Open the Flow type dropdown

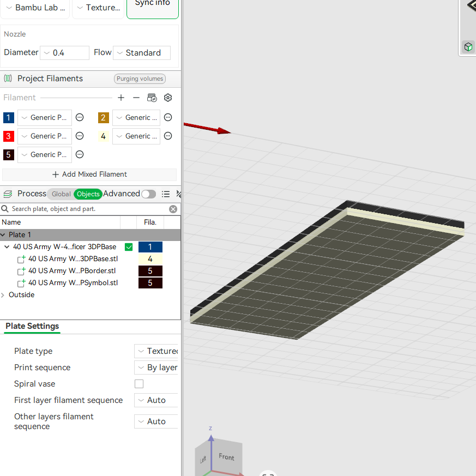[x=142, y=53]
